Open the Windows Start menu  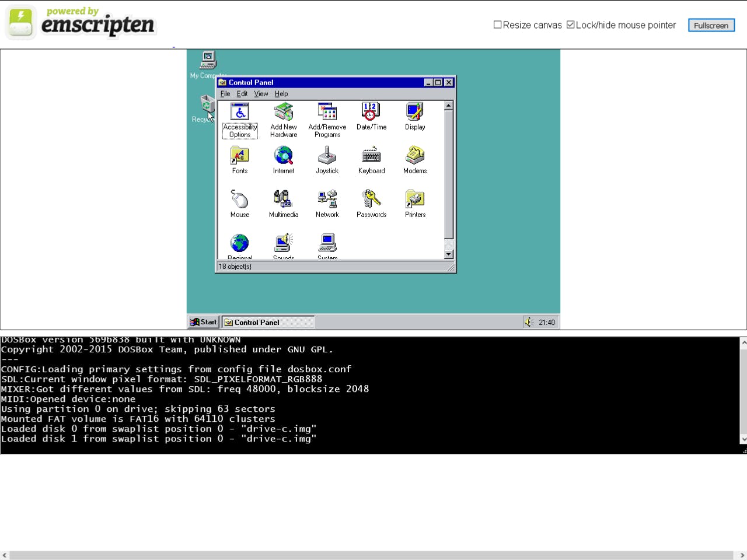[203, 322]
